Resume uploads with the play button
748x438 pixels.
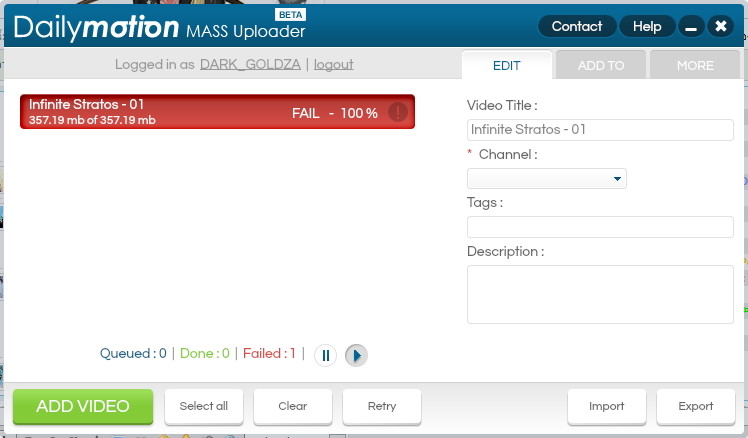(x=356, y=355)
